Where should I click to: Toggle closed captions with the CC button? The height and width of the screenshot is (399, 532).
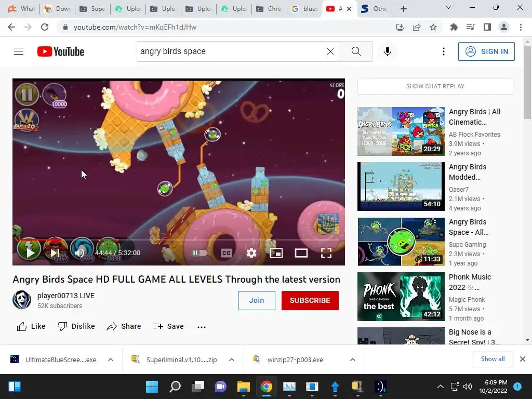[x=227, y=253]
